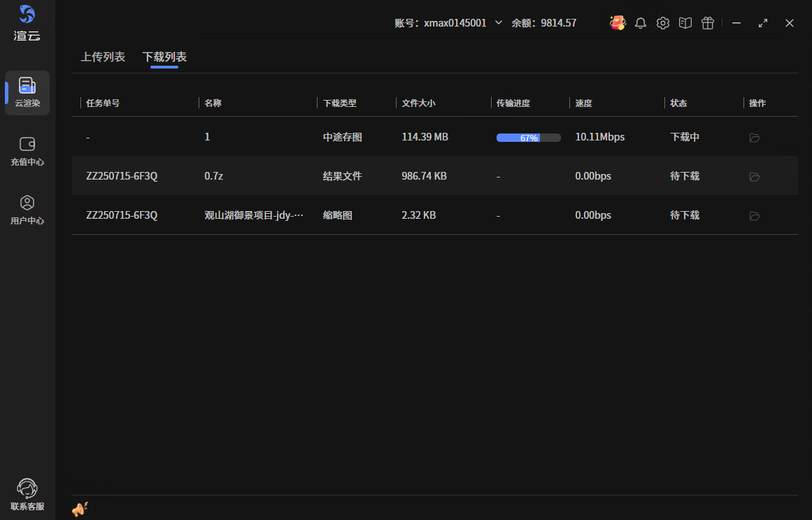812x520 pixels.
Task: Open the help manual book icon
Action: tap(685, 23)
